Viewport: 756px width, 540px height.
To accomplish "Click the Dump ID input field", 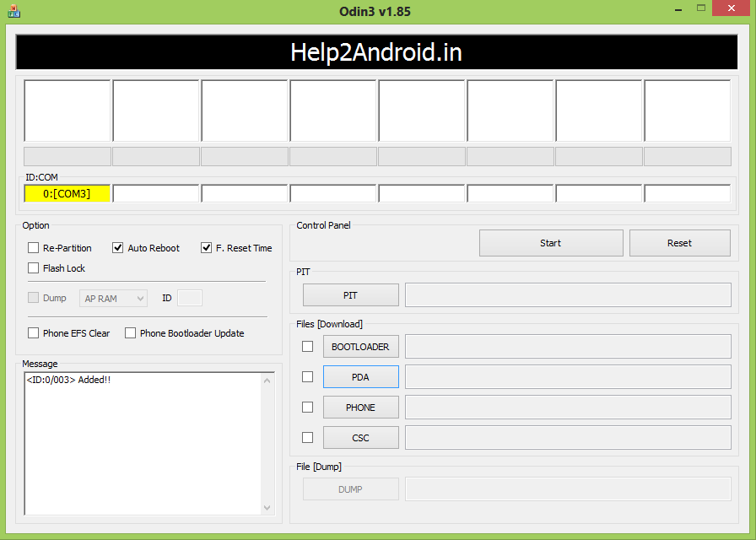I will (x=190, y=298).
